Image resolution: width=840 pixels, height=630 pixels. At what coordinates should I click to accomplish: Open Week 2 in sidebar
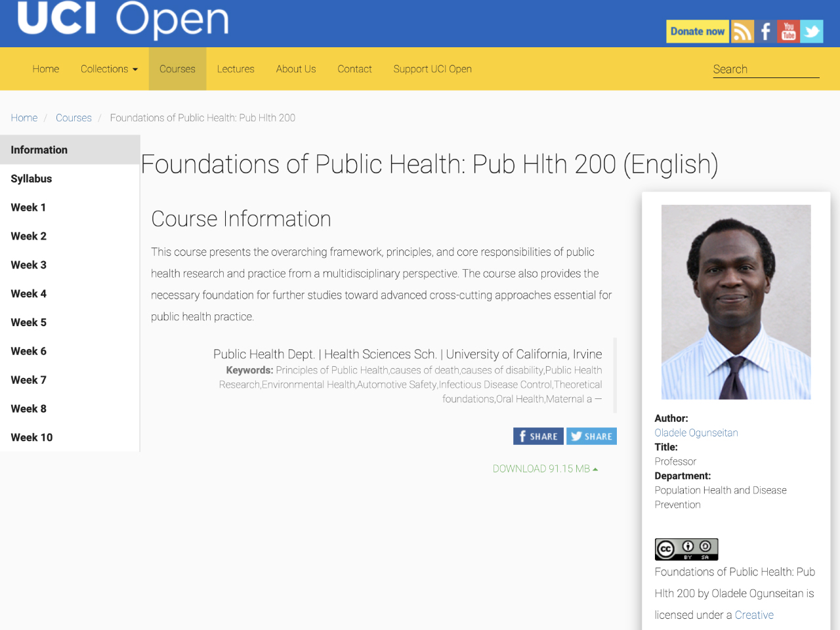[x=70, y=236]
